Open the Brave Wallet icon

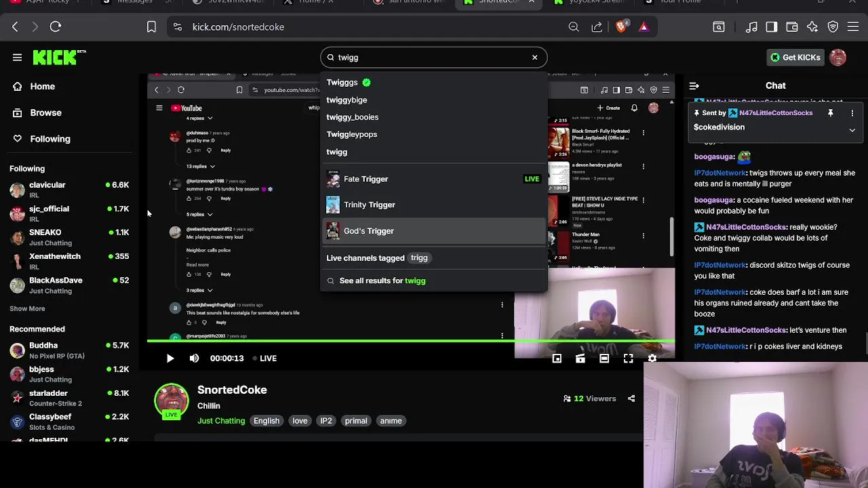tap(792, 27)
